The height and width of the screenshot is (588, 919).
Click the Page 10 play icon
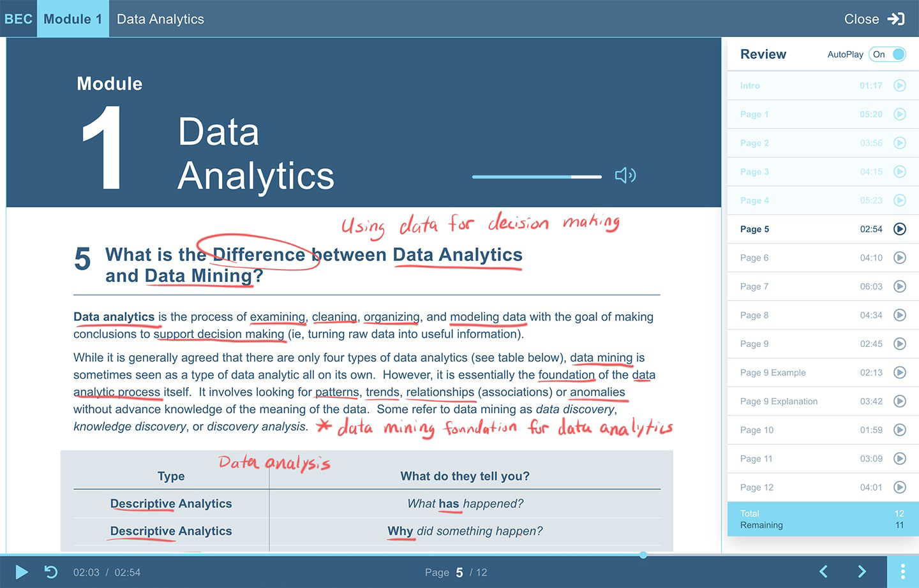(x=900, y=430)
